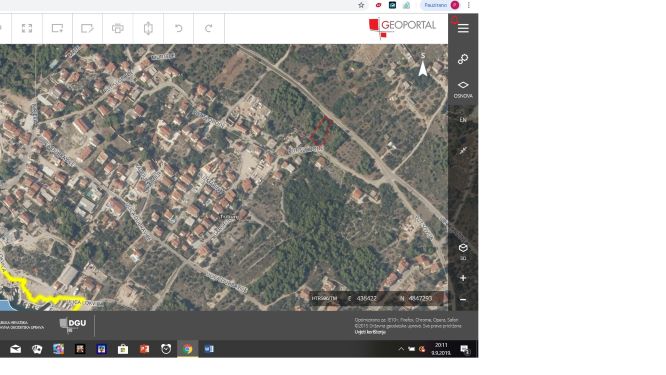The height and width of the screenshot is (375, 666).
Task: Click the green browser extension icon
Action: [406, 5]
